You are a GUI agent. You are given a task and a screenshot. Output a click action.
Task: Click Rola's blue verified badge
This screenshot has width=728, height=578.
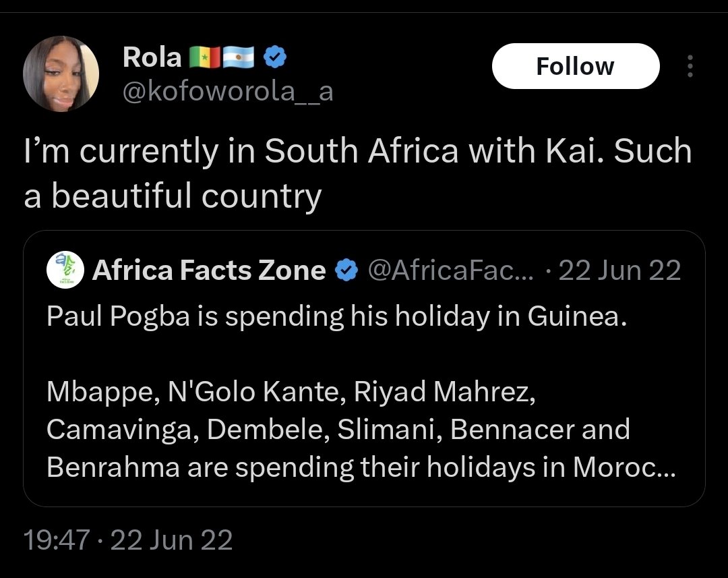pos(275,57)
